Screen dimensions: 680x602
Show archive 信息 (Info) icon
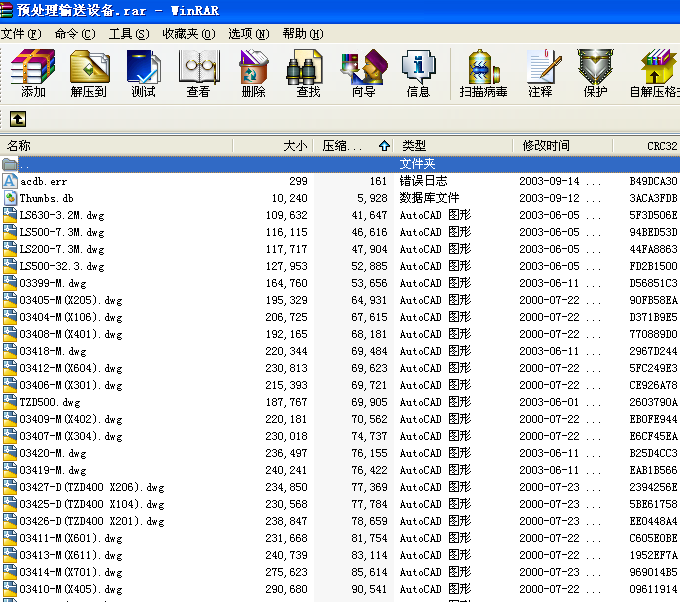(x=418, y=67)
